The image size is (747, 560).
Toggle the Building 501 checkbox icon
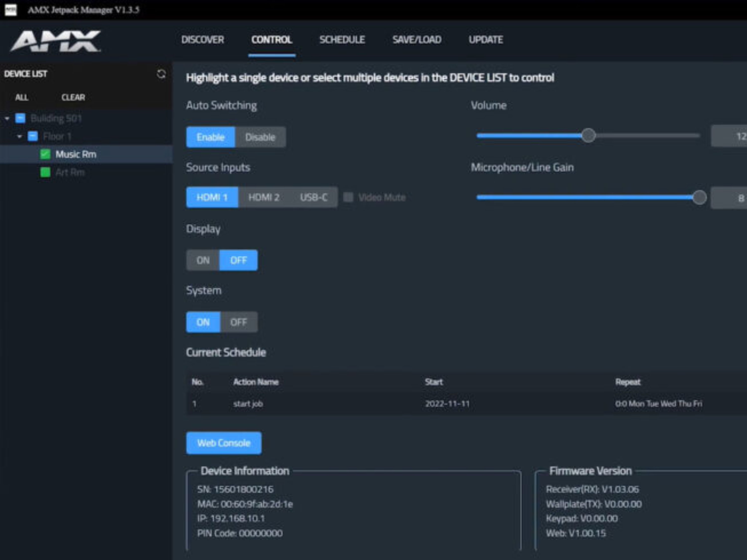click(20, 118)
